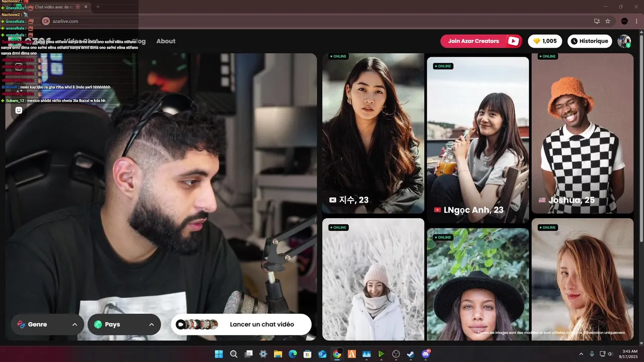
Task: Open the 1,005 gems balance
Action: pyautogui.click(x=545, y=41)
